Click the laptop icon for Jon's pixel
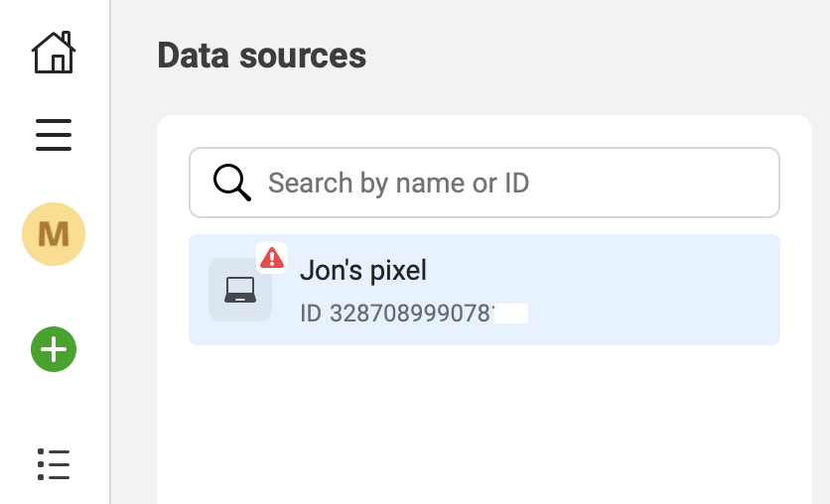 (x=240, y=290)
